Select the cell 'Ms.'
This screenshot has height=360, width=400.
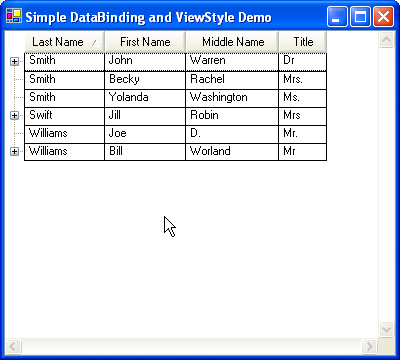[303, 98]
